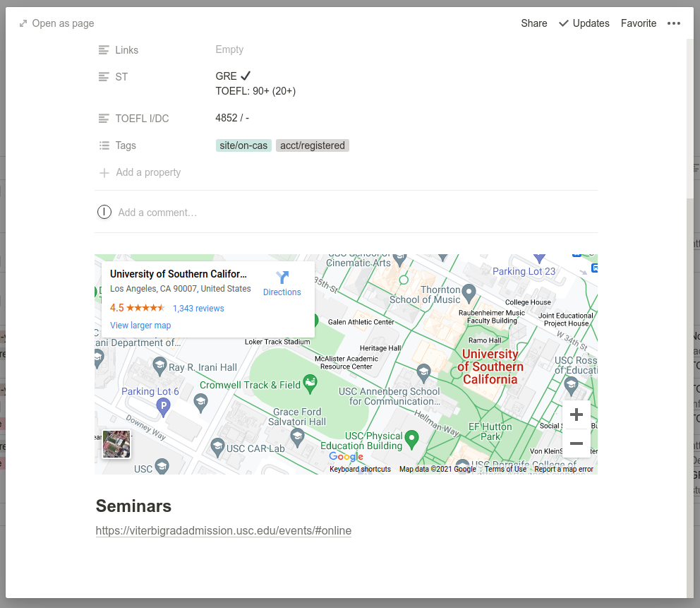Screen dimensions: 700x608
Task: Click the Links property icon
Action: tap(104, 50)
